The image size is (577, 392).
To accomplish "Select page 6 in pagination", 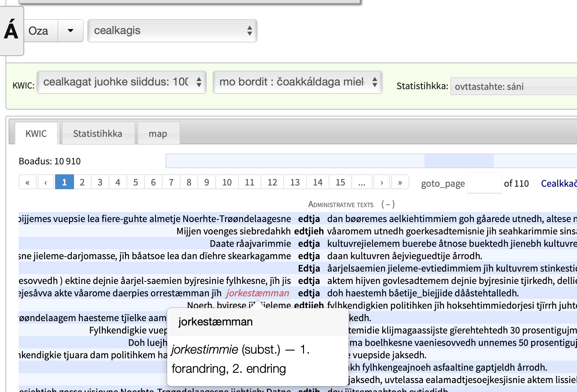I will tap(153, 182).
